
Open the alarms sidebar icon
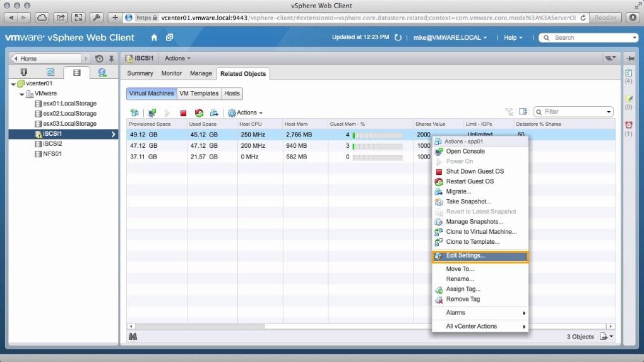pyautogui.click(x=628, y=125)
